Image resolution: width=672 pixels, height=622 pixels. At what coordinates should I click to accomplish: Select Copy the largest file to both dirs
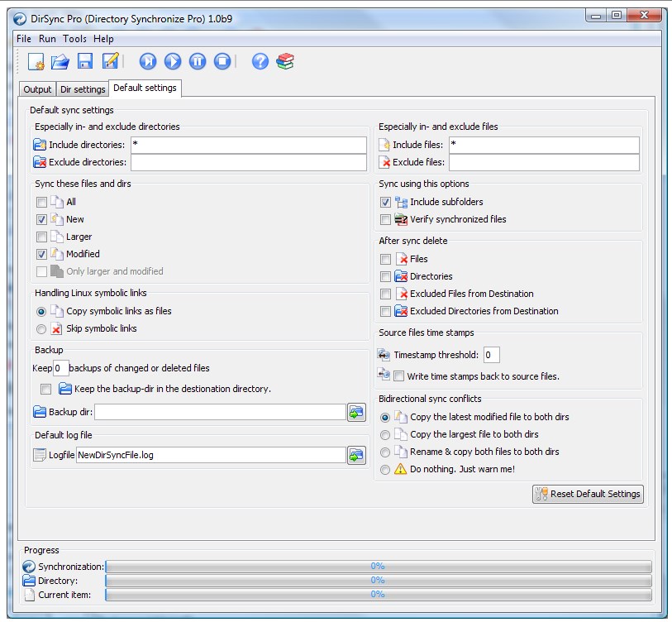pyautogui.click(x=385, y=435)
